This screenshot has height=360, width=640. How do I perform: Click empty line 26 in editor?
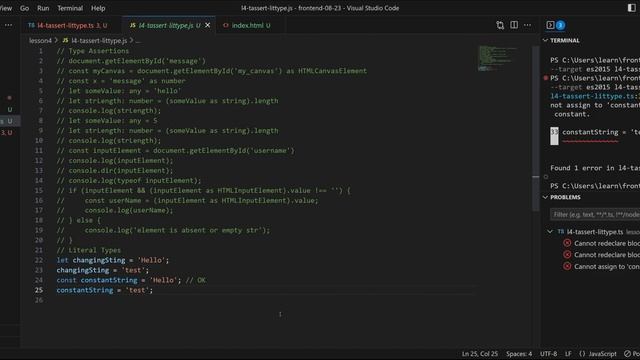coord(265,300)
